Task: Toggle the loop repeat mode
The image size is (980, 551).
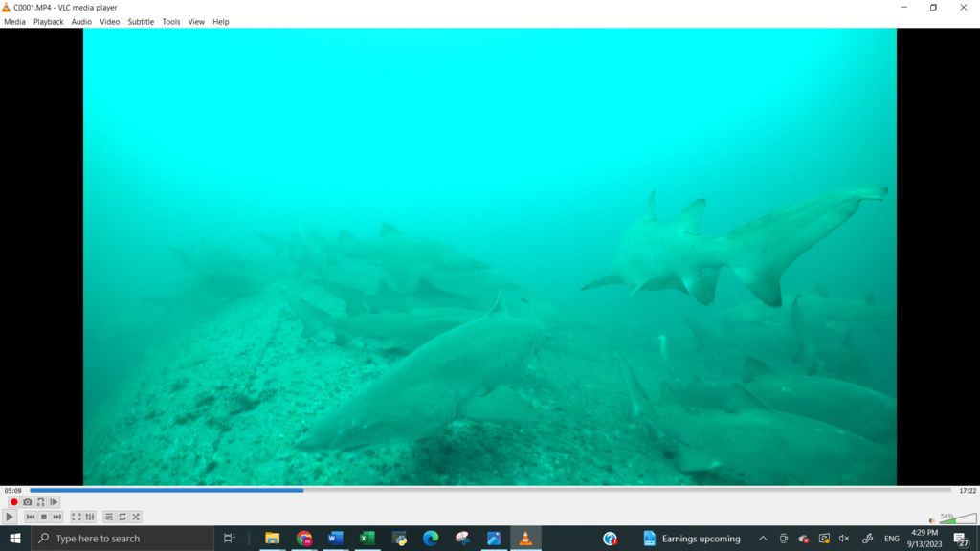Action: (x=122, y=517)
